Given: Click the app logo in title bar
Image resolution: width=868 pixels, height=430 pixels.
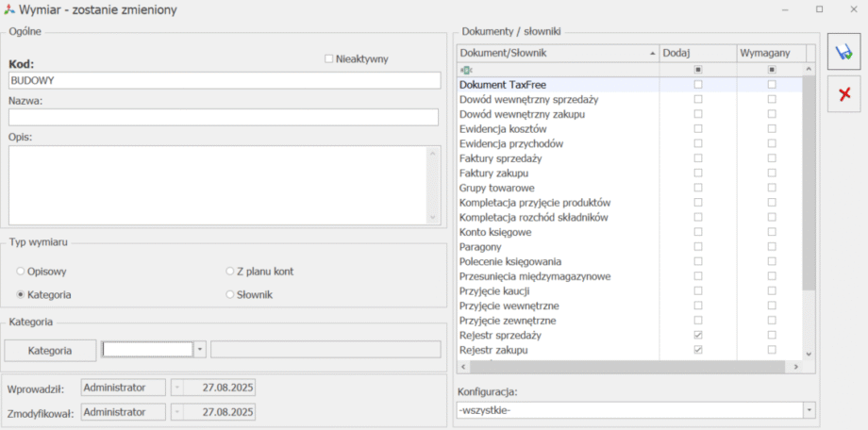Looking at the screenshot, I should (x=9, y=9).
